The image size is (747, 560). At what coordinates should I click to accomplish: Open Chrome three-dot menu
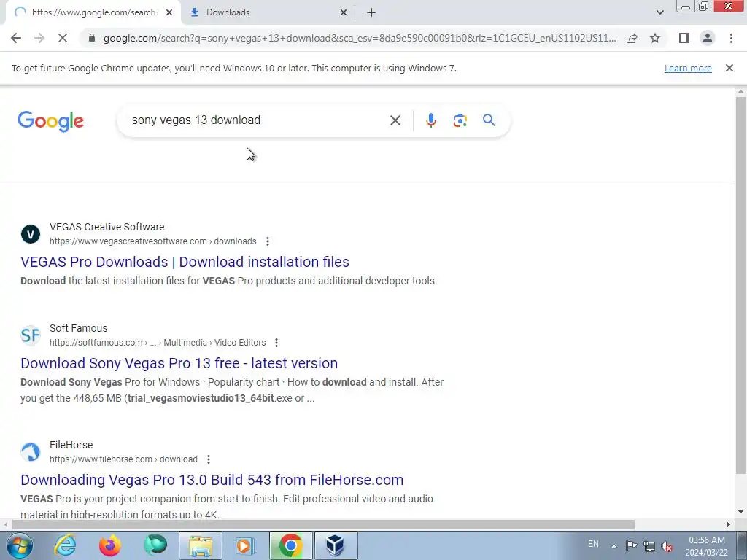[x=731, y=38]
